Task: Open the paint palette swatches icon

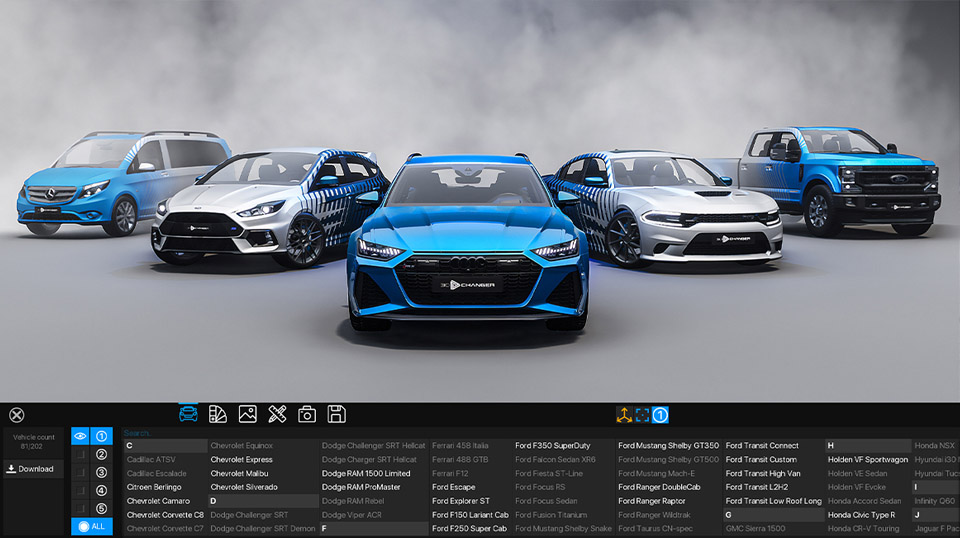Action: (x=218, y=414)
